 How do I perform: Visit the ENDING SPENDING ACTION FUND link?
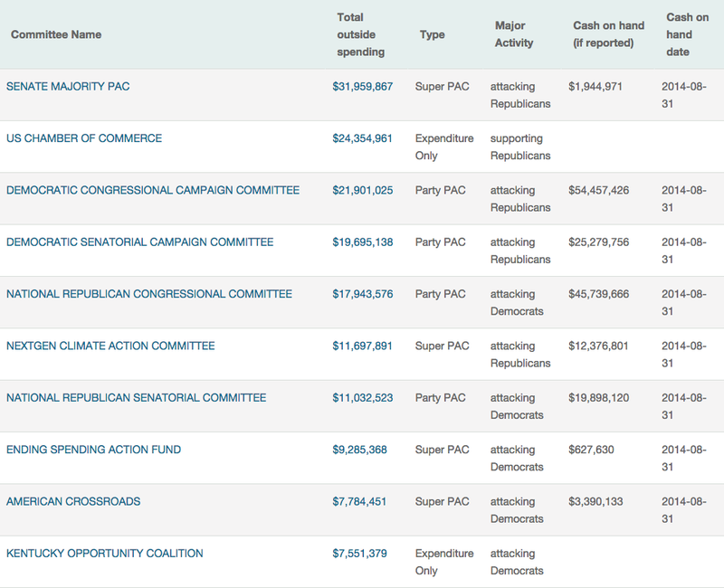(x=93, y=450)
